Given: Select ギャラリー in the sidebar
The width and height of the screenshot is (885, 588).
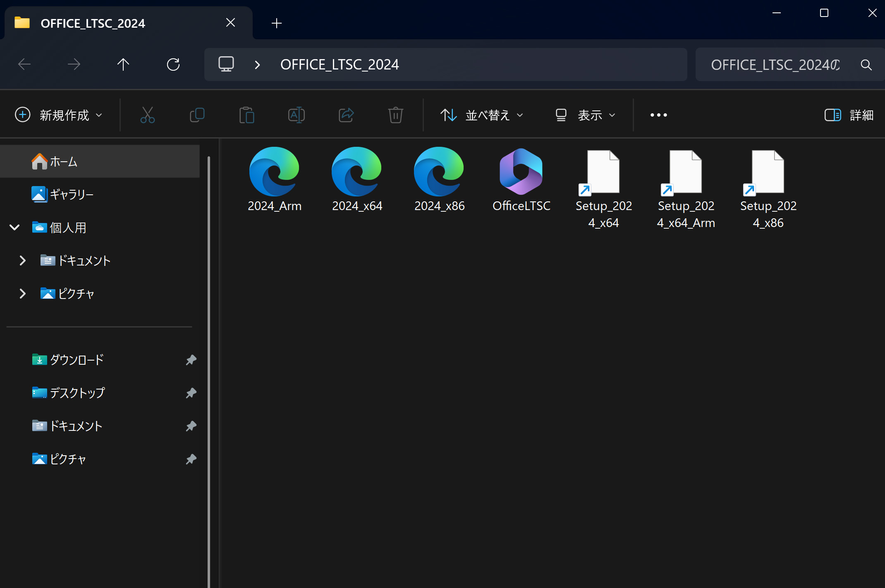Looking at the screenshot, I should point(71,194).
